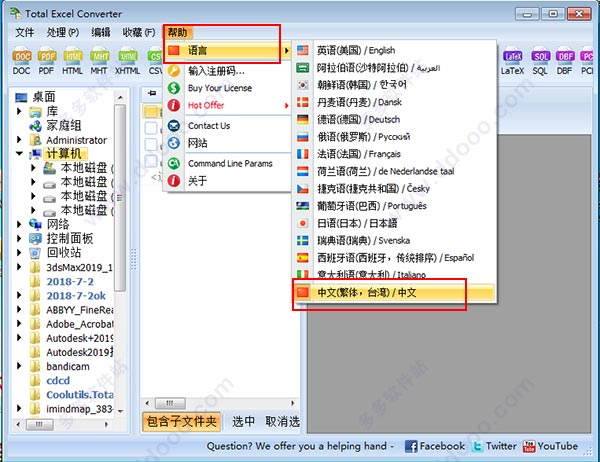The image size is (600, 462).
Task: Open the 编辑 menu
Action: 101,33
